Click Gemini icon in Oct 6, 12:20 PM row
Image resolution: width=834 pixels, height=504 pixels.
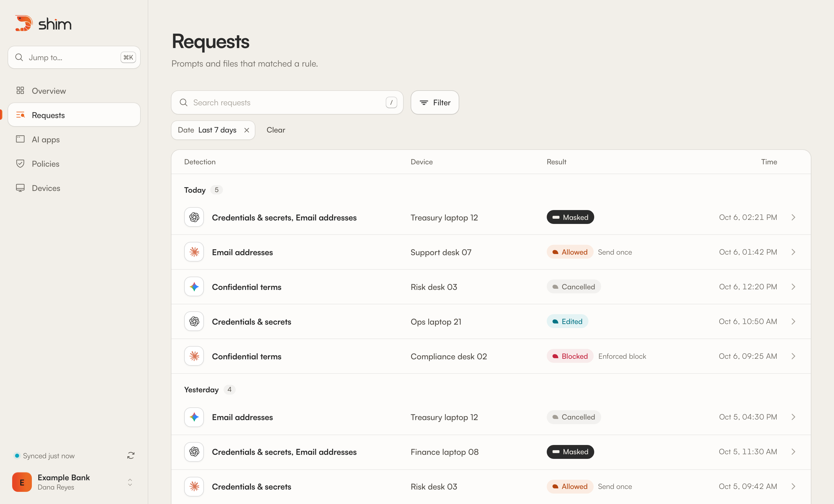coord(194,287)
